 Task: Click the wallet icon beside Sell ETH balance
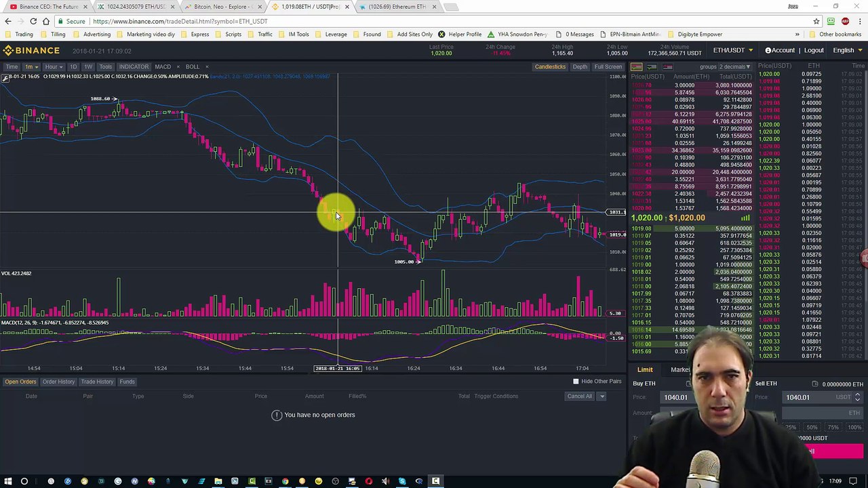tap(815, 384)
